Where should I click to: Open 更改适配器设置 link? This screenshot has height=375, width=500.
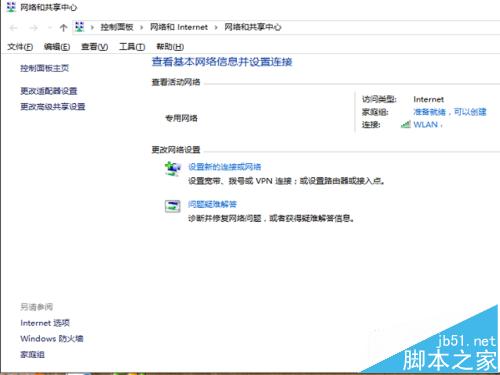tap(49, 91)
